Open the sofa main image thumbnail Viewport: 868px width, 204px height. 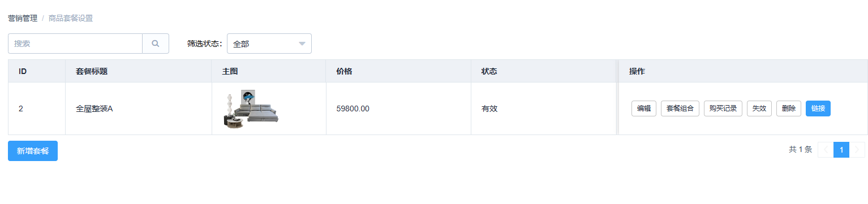251,108
